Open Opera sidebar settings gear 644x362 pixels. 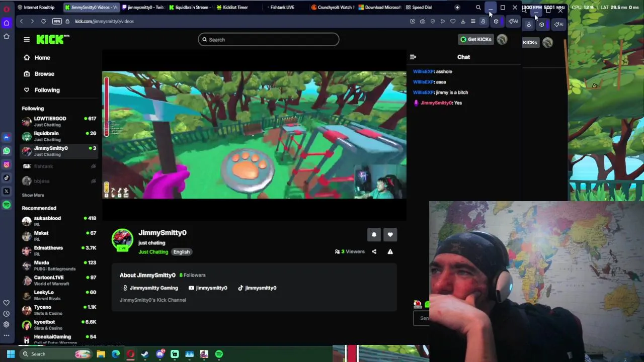pos(7,325)
